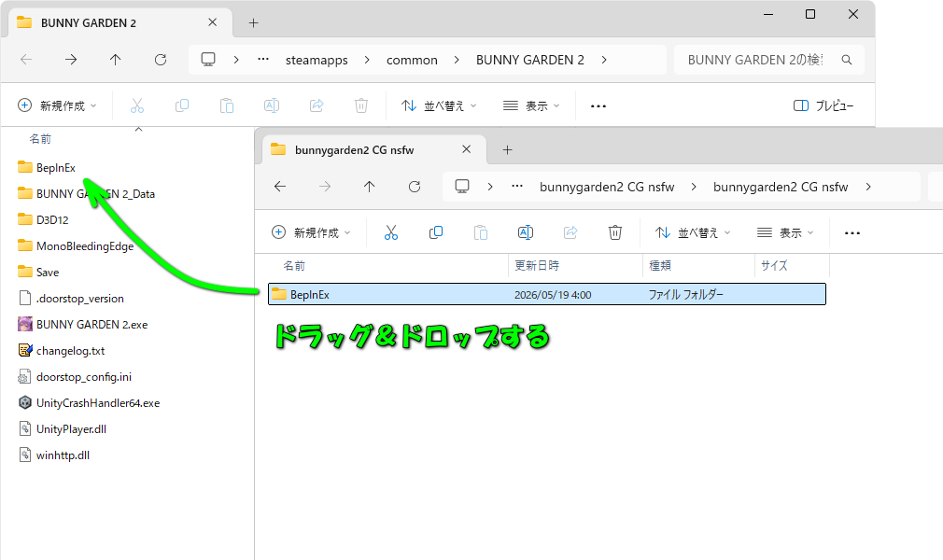Open 並べ替え sort menu in BUNNY GARDEN 2 window
This screenshot has width=943, height=560.
439,105
